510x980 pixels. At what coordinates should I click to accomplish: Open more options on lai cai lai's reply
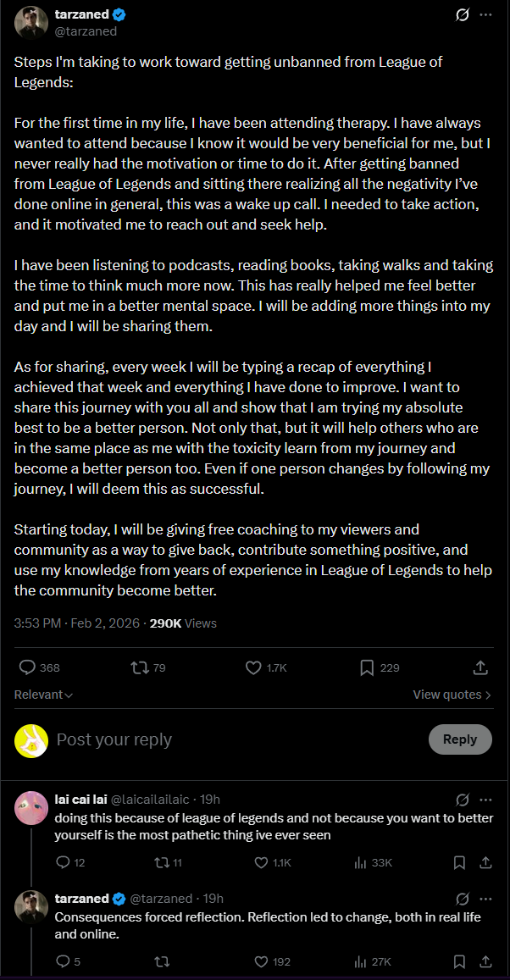click(x=485, y=800)
